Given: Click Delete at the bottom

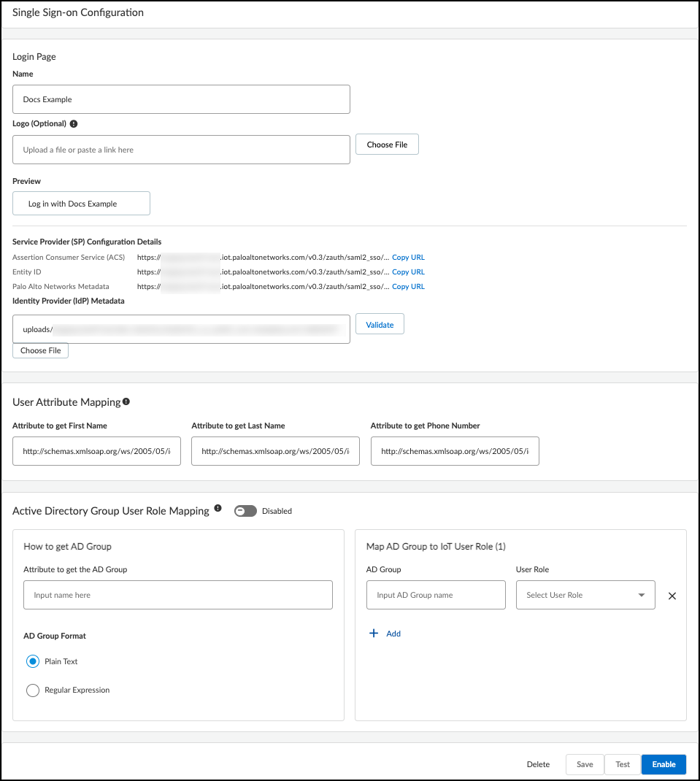Looking at the screenshot, I should coord(538,764).
